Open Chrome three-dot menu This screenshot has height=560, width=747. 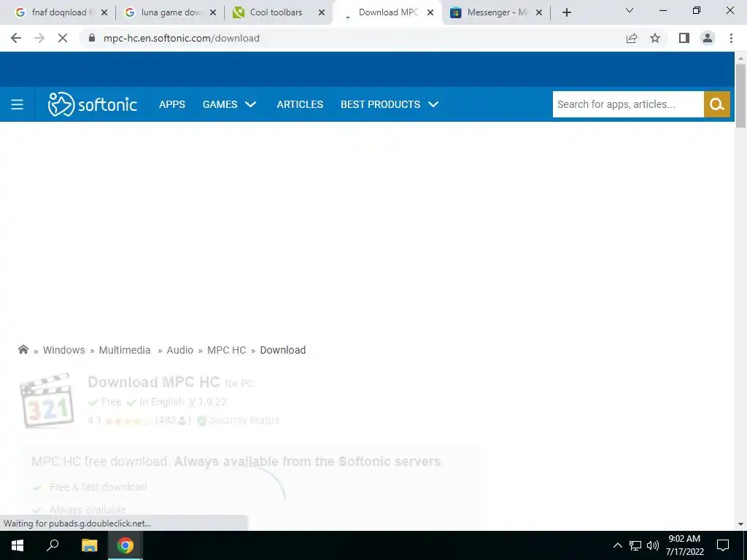click(731, 38)
